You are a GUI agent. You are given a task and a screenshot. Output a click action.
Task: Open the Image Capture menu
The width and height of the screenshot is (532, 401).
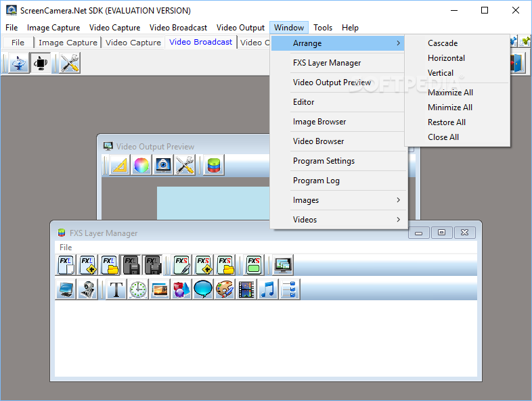click(53, 28)
